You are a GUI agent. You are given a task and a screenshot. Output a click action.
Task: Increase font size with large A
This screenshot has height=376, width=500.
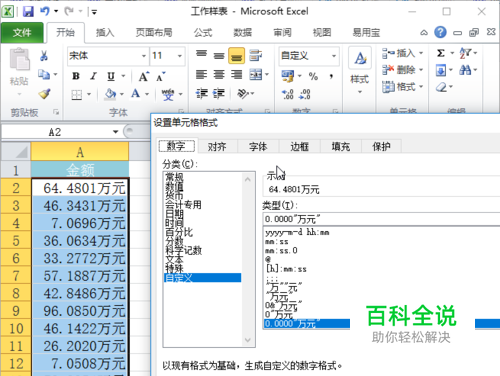tap(144, 77)
